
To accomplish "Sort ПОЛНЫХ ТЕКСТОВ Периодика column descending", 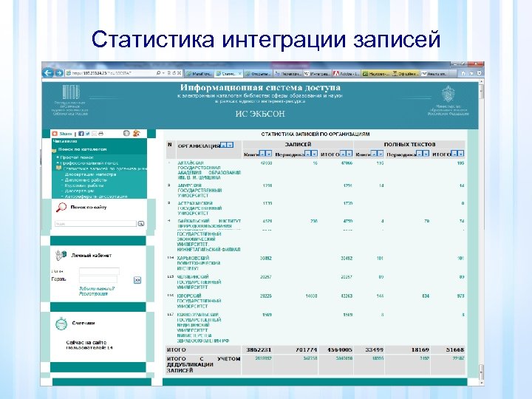I will [426, 154].
